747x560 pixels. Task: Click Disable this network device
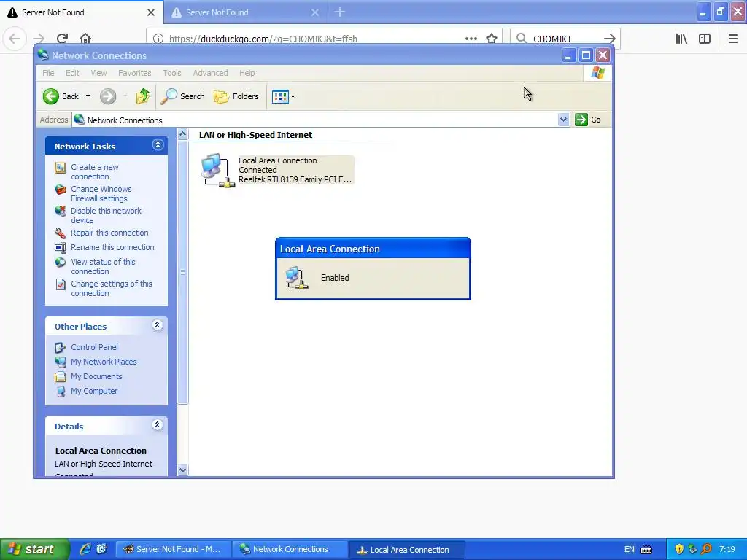107,216
